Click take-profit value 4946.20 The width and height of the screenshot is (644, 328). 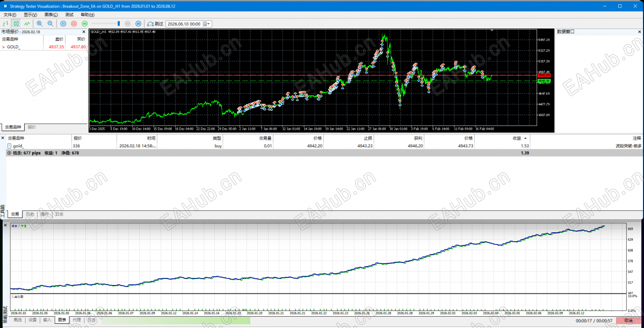pyautogui.click(x=414, y=146)
